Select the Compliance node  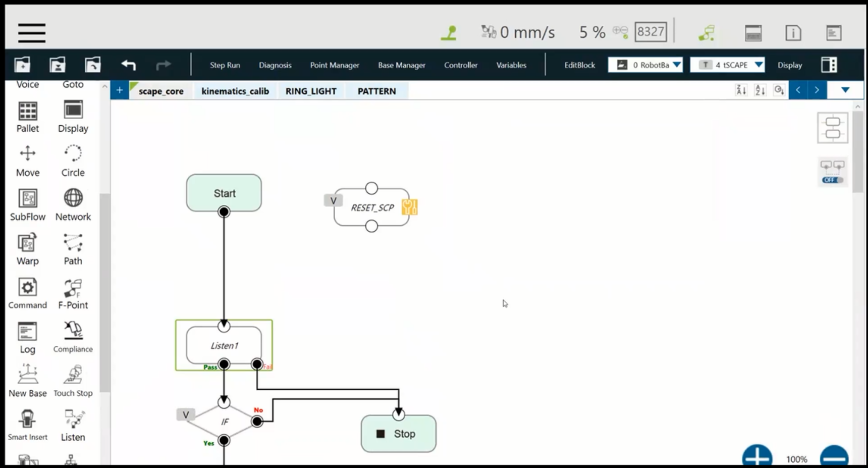point(73,338)
